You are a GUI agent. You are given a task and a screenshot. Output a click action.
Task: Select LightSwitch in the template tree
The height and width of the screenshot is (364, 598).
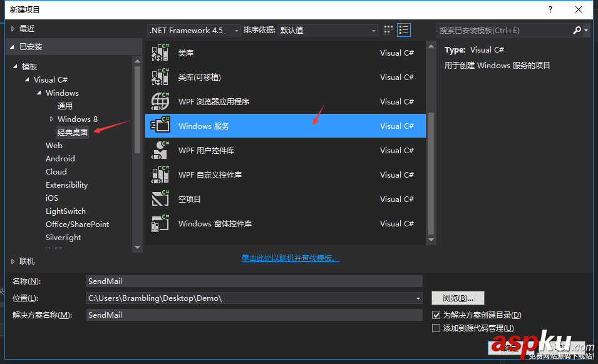pos(66,211)
